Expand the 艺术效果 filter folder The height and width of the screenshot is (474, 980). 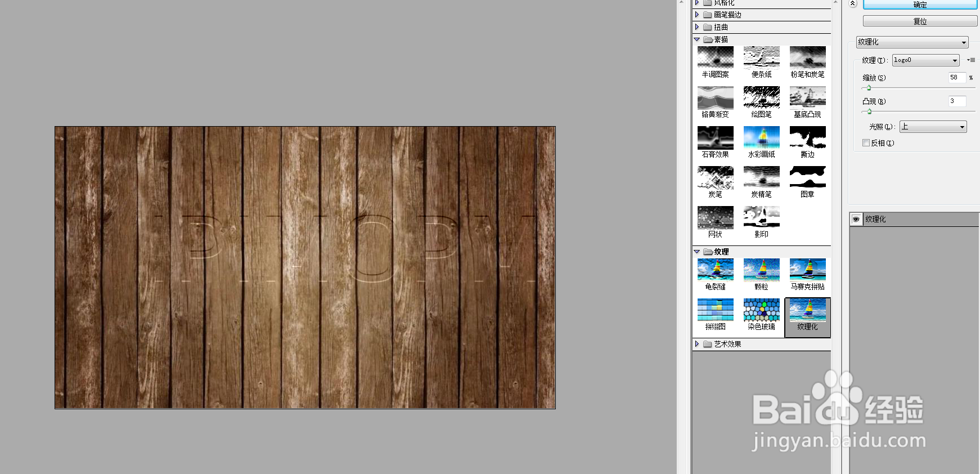click(697, 344)
